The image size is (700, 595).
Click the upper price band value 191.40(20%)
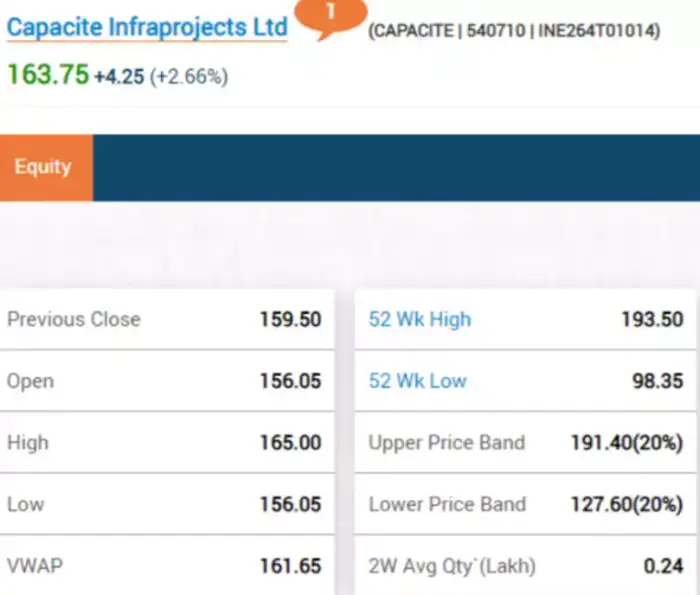[627, 443]
